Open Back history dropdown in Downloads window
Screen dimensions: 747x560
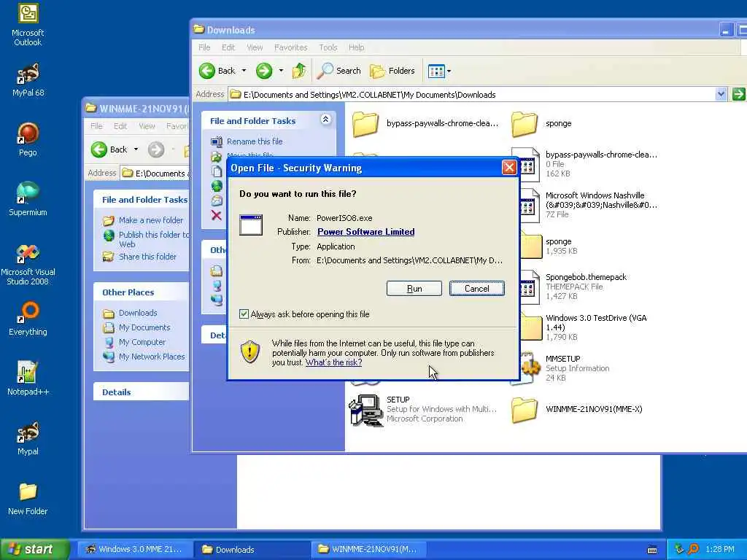pyautogui.click(x=244, y=71)
